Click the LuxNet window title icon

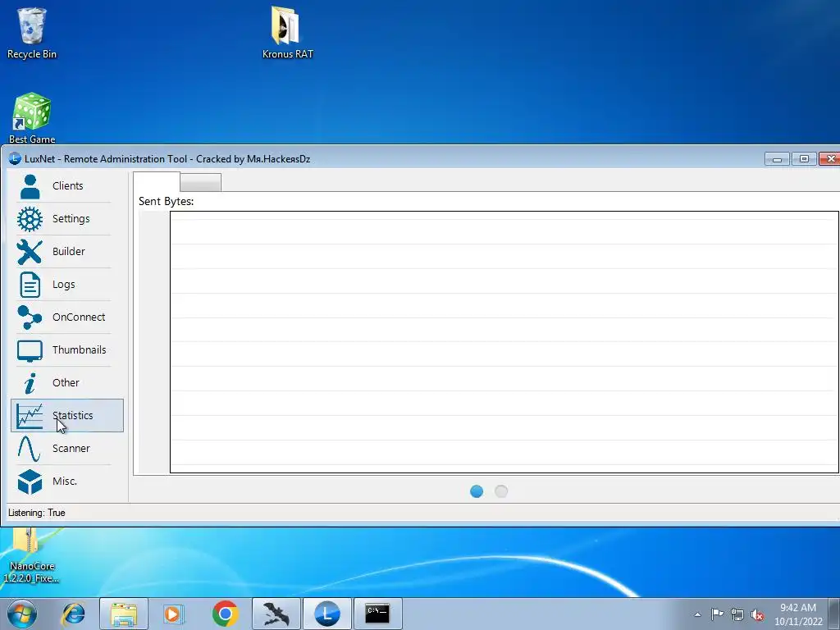(x=15, y=159)
